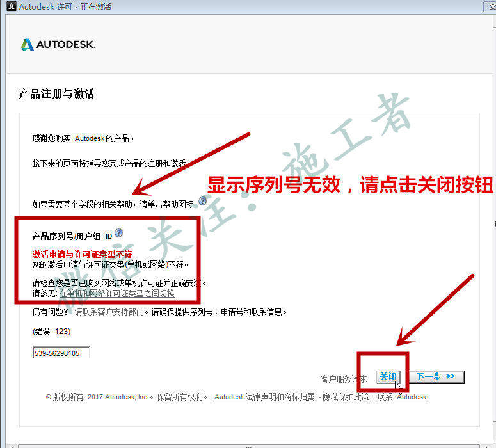Image resolution: width=496 pixels, height=448 pixels.
Task: Click the 感谢您购买 Autodesk 的产品 text
Action: tap(83, 138)
